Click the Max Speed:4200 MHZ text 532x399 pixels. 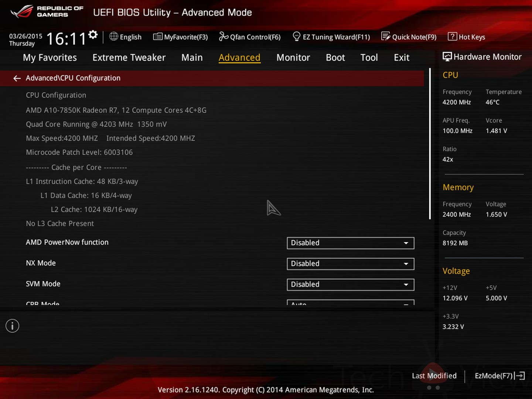pos(62,138)
